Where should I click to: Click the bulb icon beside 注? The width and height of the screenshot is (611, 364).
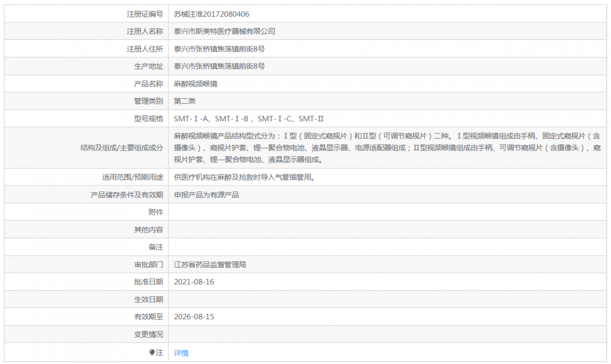(152, 352)
